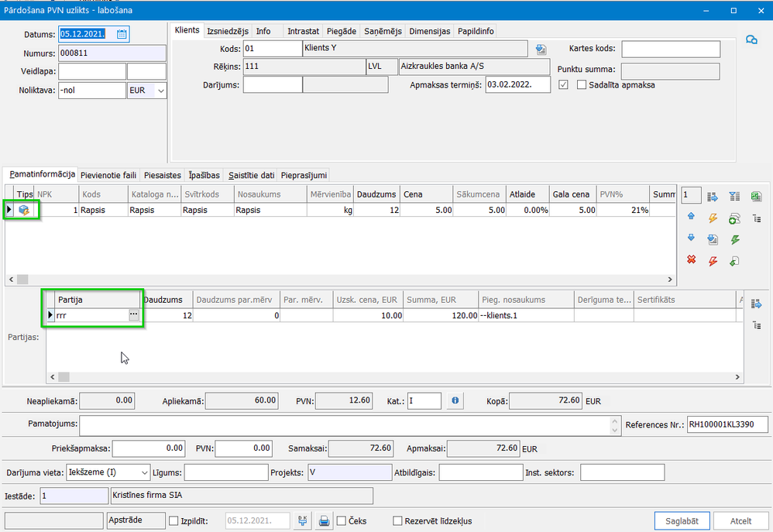Viewport: 773px width, 532px height.
Task: Click the printer icon in bottom bar
Action: tap(325, 521)
